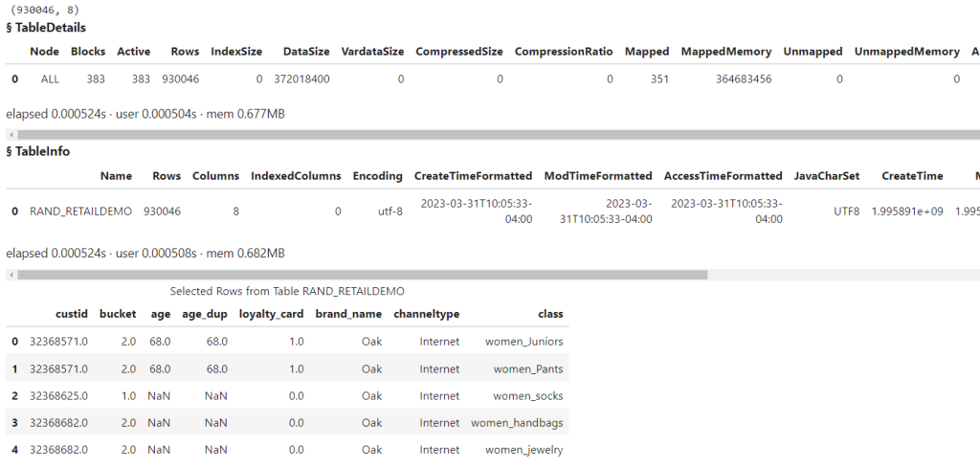Screen dimensions: 980x469
Task: Click the TableDetails section heading
Action: [46, 28]
